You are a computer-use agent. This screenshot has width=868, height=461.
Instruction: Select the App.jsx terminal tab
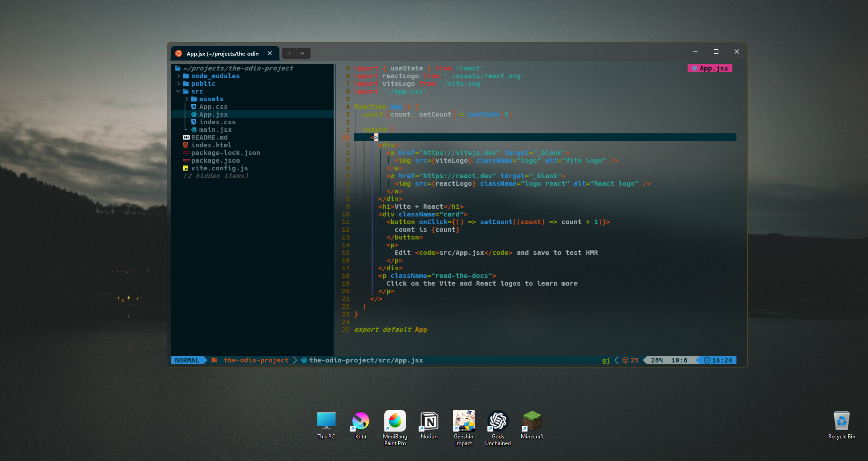click(x=223, y=53)
